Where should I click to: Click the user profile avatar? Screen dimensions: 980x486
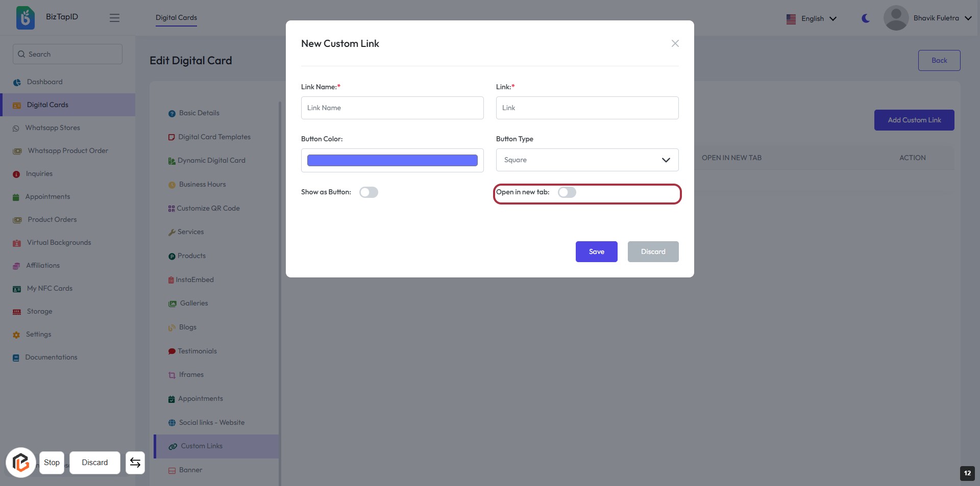coord(896,18)
